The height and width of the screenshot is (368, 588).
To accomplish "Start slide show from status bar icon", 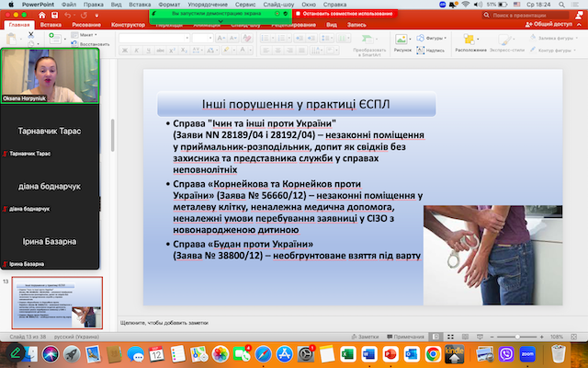I will (480, 337).
